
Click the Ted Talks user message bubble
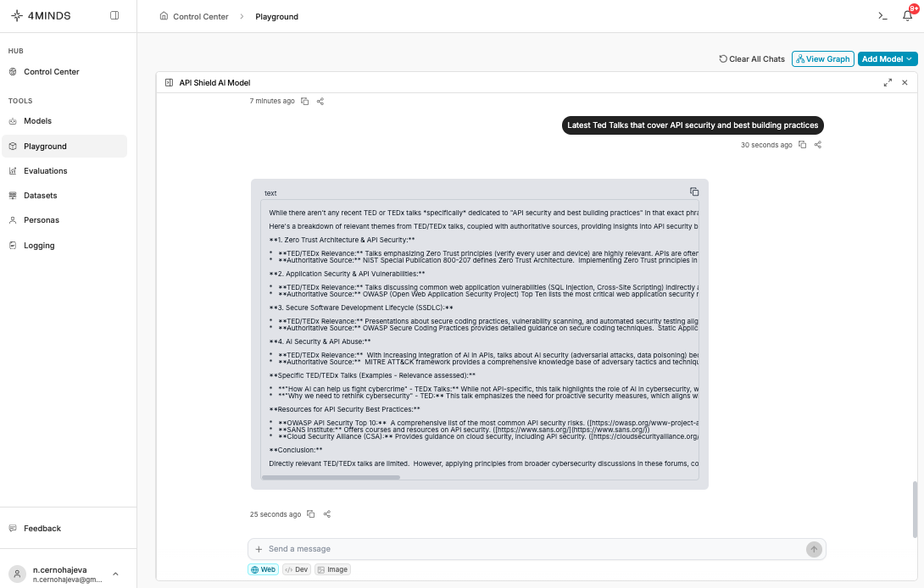693,125
